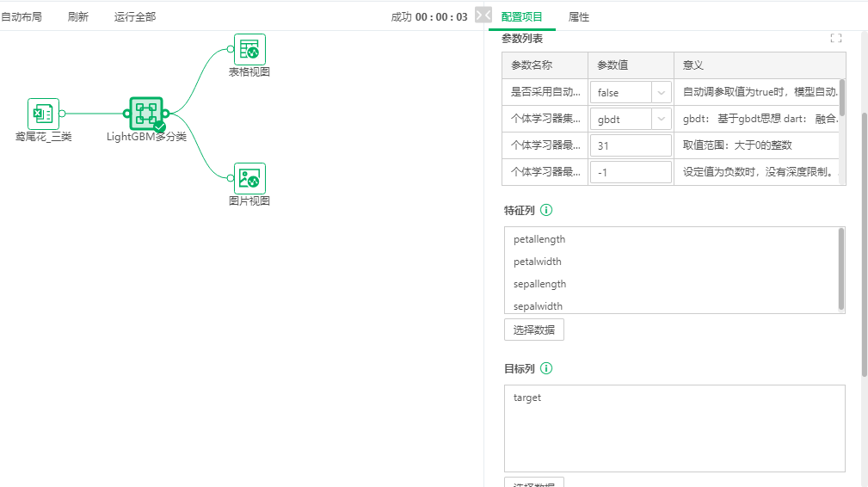Click description 设定值为负数时，没有深度限制
The height and width of the screenshot is (487, 868).
pos(759,172)
